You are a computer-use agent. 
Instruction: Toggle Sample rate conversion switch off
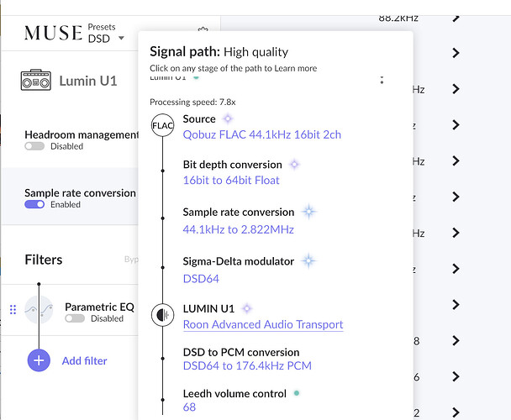34,204
